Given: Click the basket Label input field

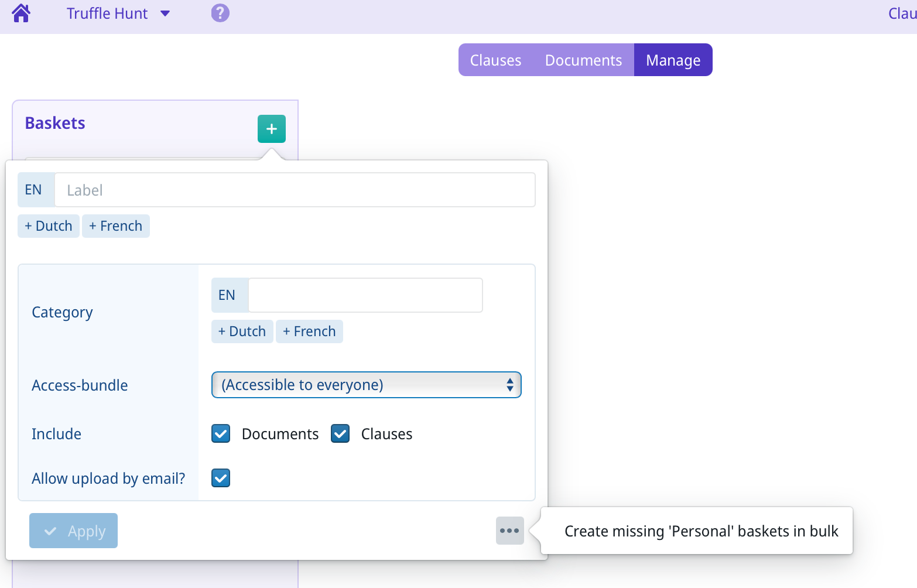Looking at the screenshot, I should tap(295, 190).
